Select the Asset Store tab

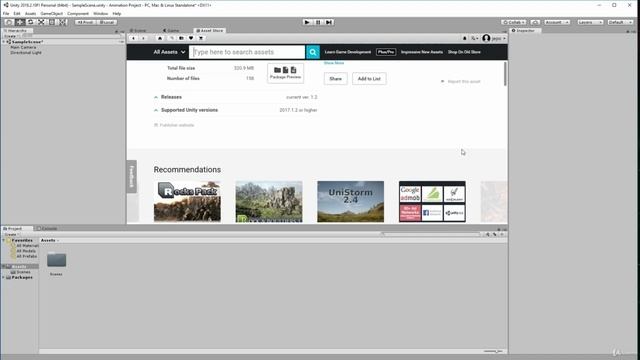[209, 31]
